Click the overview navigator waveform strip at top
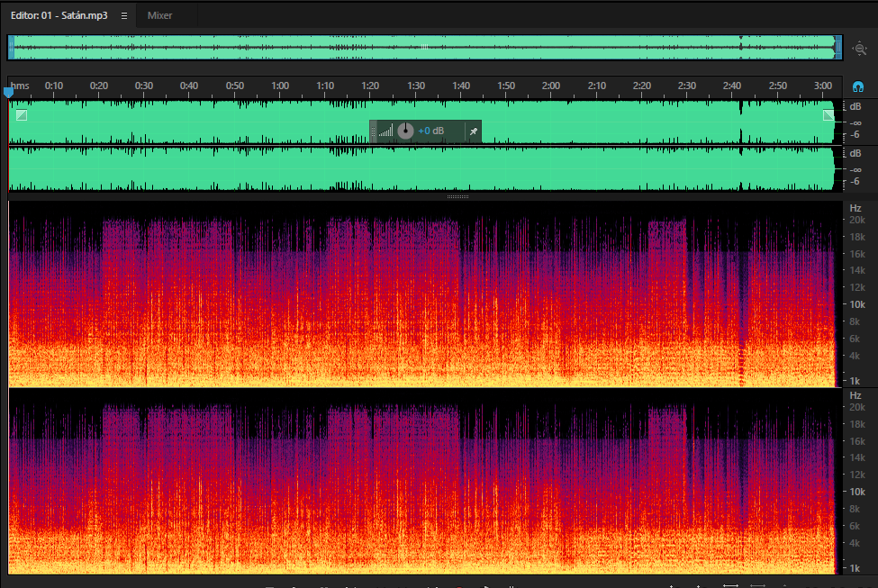 tap(424, 48)
